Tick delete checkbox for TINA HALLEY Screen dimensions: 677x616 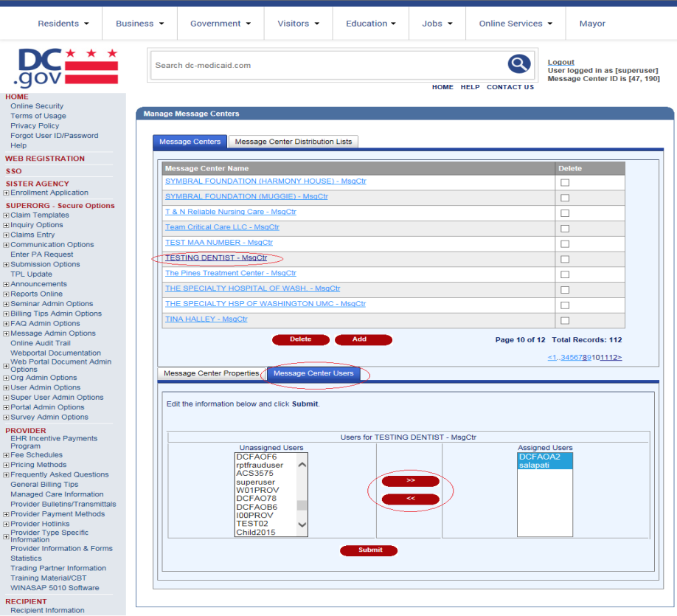[565, 320]
